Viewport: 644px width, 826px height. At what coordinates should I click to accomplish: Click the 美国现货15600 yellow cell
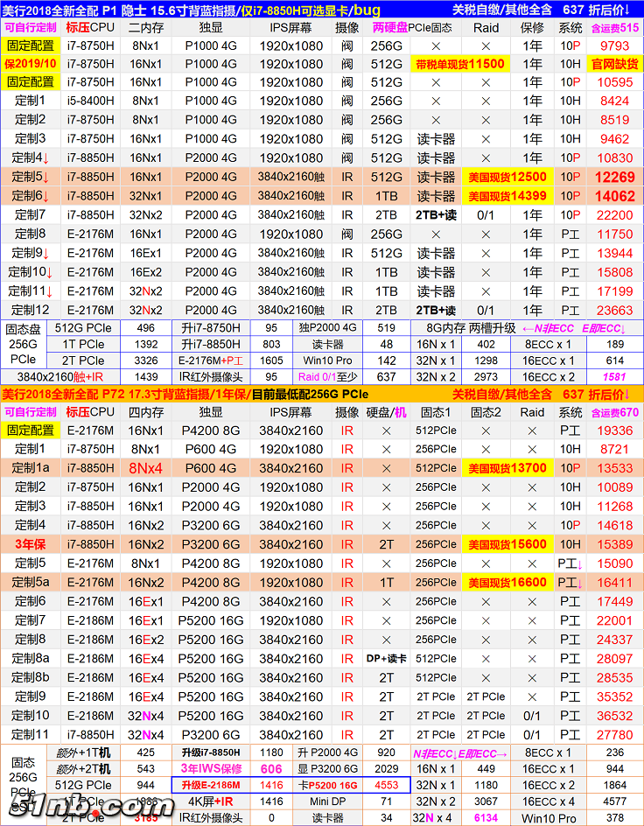coord(507,544)
